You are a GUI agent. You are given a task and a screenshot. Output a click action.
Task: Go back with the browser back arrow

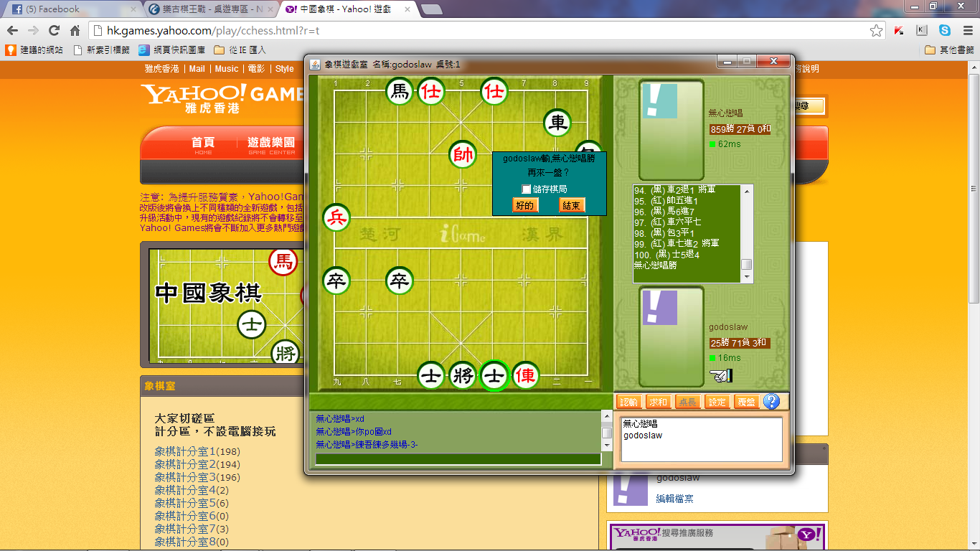pos(12,30)
